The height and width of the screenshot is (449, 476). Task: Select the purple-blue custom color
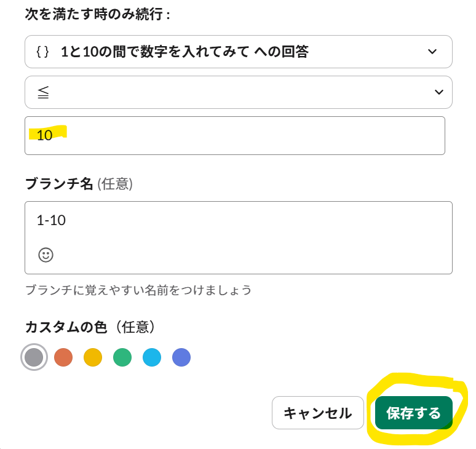[x=181, y=357]
